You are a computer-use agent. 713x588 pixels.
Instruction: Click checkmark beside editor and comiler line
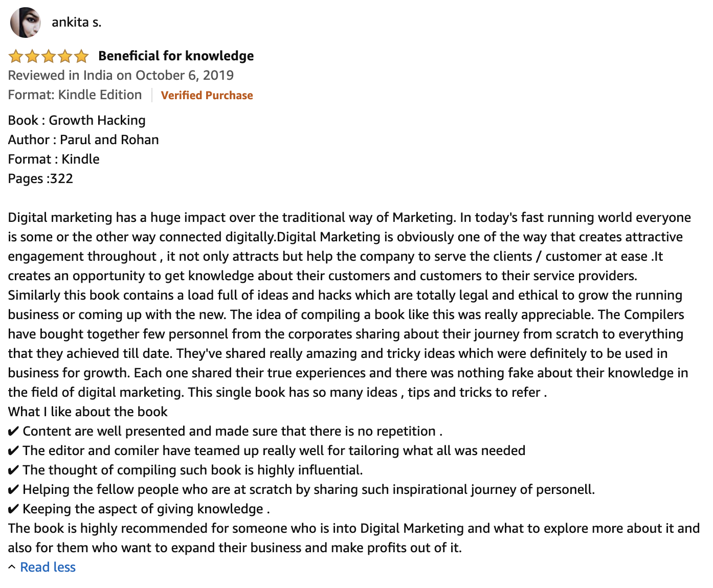14,451
